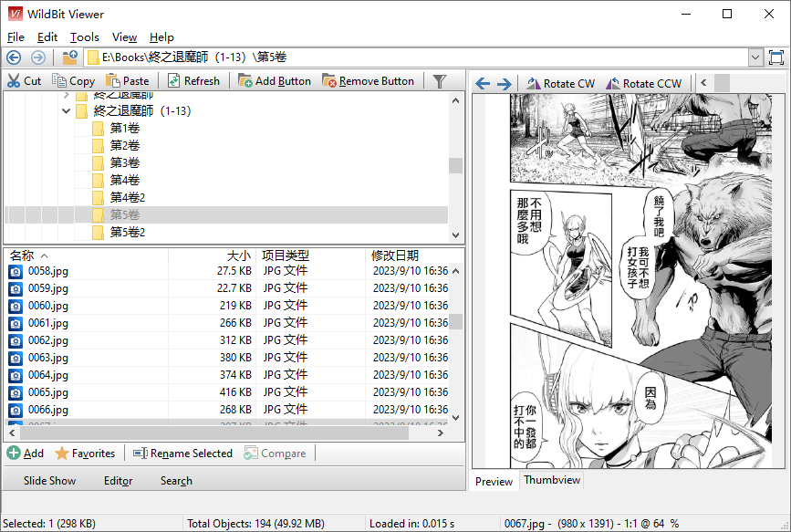This screenshot has height=532, width=791.
Task: Sort by 大小 column header
Action: point(212,256)
